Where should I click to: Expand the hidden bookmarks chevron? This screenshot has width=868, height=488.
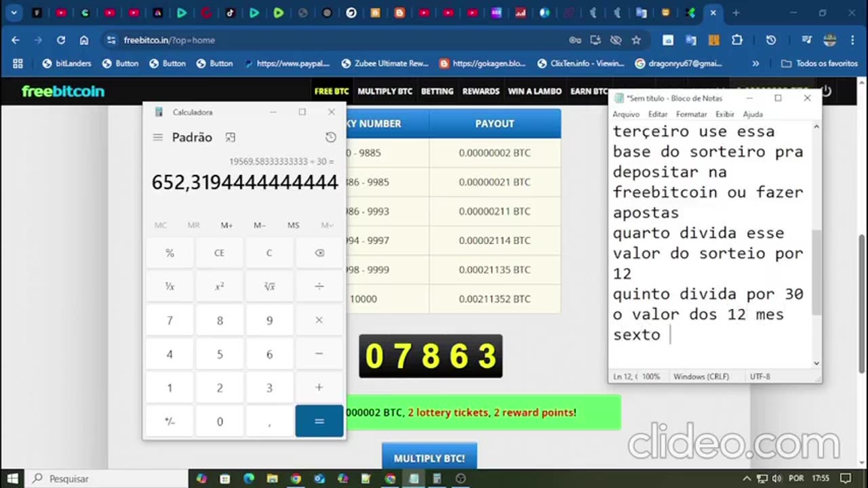[x=755, y=63]
